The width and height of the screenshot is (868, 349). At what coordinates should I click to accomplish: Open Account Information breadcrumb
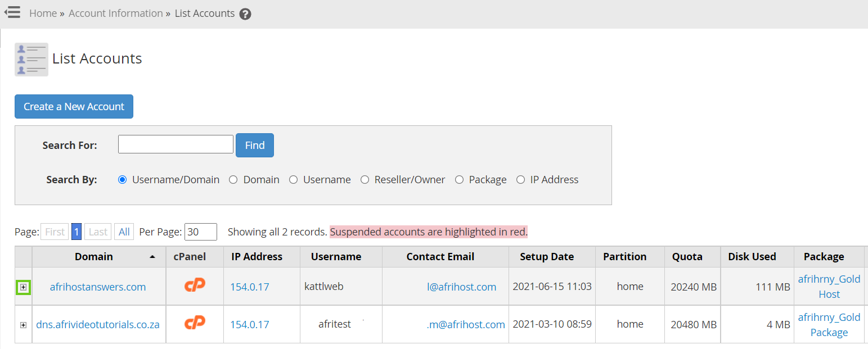pos(115,13)
